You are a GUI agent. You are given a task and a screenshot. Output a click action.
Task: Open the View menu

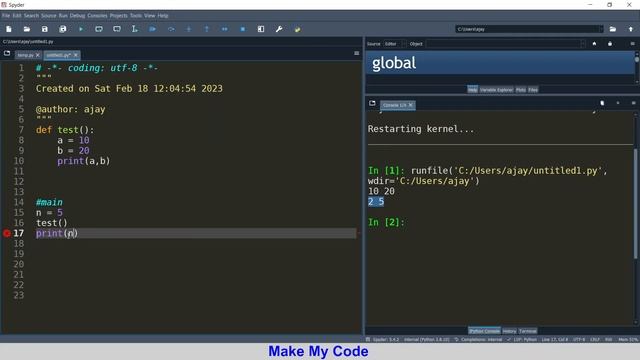click(x=149, y=16)
